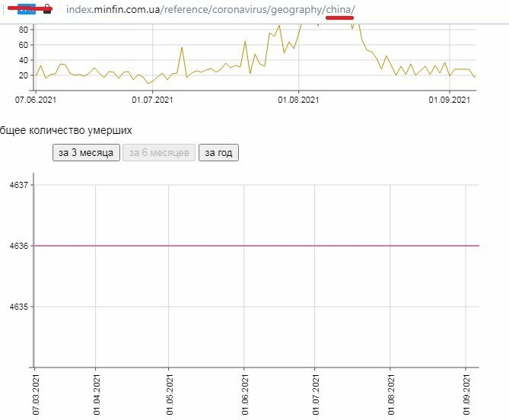Click the 20 value on upper chart axis

[24, 75]
